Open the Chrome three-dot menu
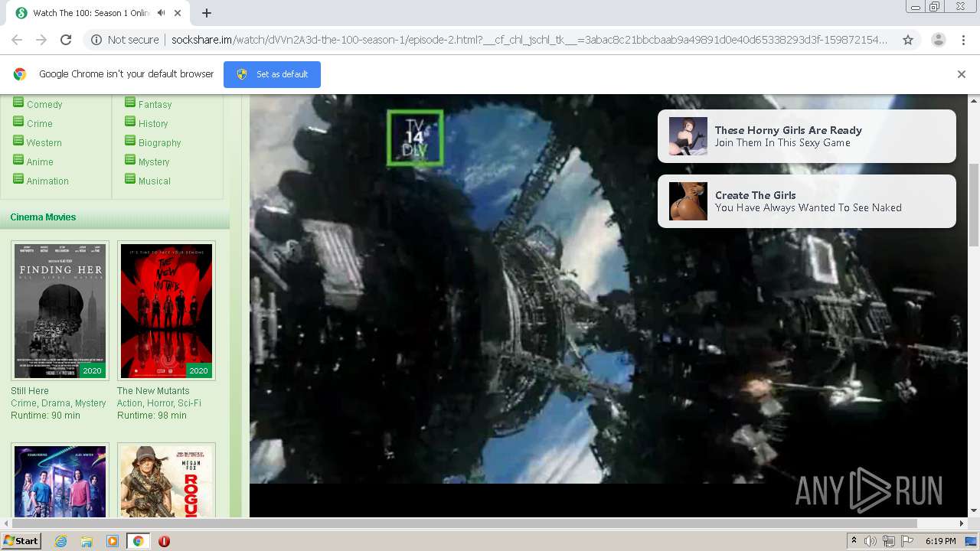Viewport: 980px width, 551px height. coord(963,40)
